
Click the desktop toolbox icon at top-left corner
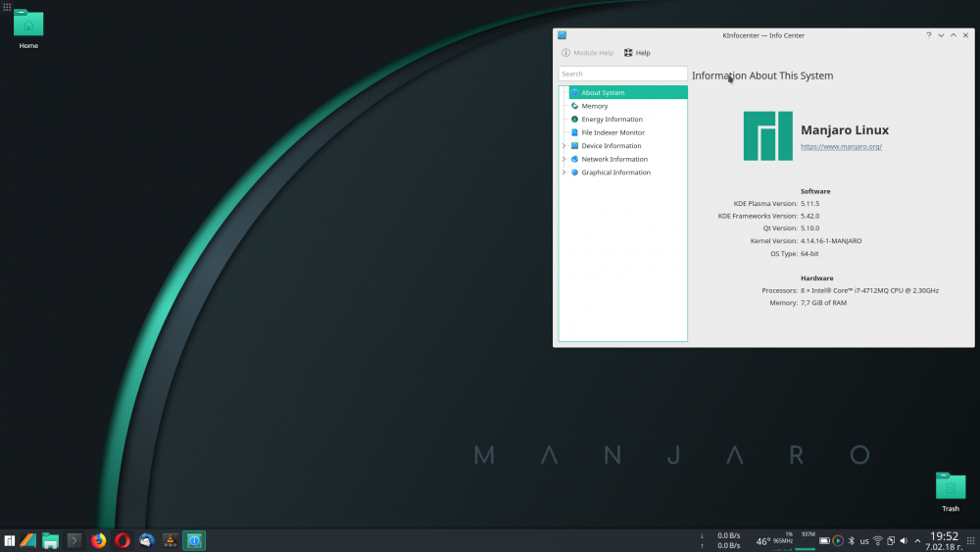7,7
